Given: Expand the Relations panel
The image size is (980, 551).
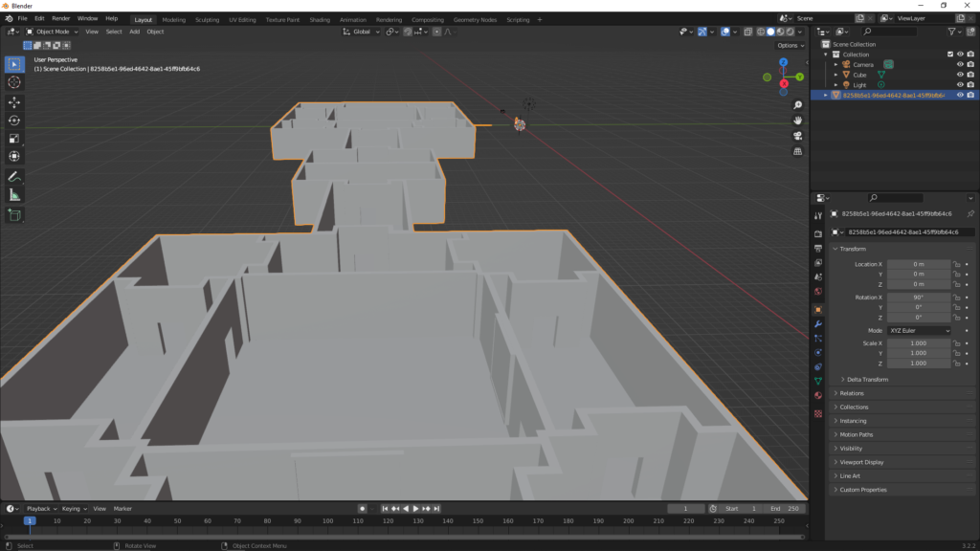Looking at the screenshot, I should pos(852,393).
